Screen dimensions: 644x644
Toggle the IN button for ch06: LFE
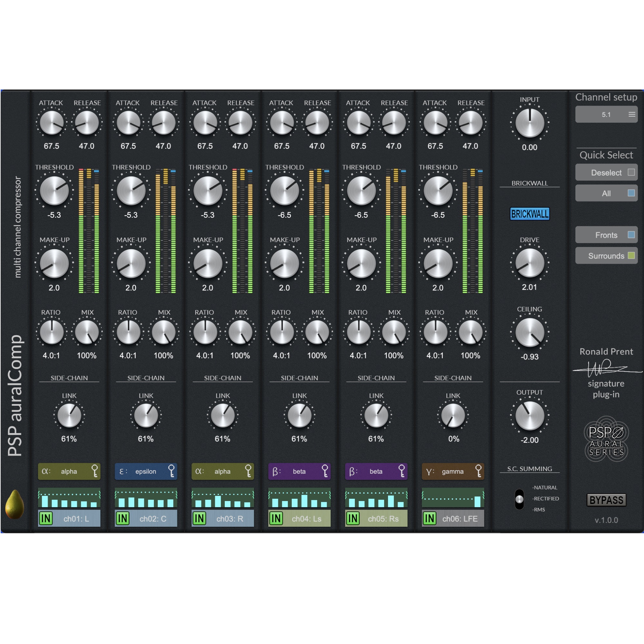point(429,518)
